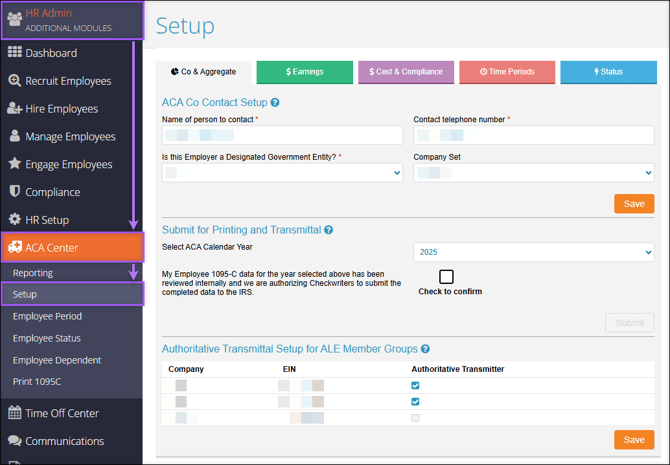
Task: Click the Submit button
Action: [629, 323]
